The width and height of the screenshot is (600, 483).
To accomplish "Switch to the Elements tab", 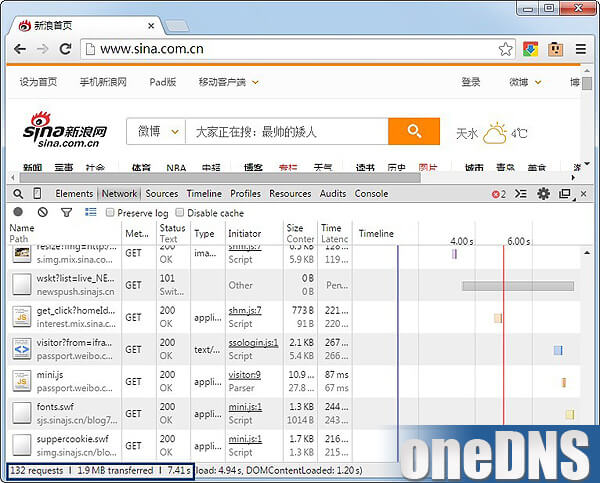I will tap(74, 194).
